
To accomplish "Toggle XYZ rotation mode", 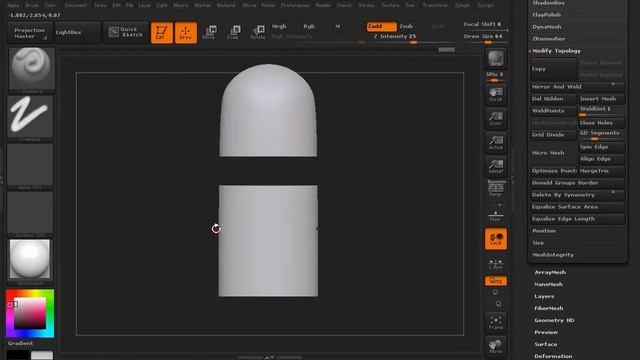I will 496,281.
